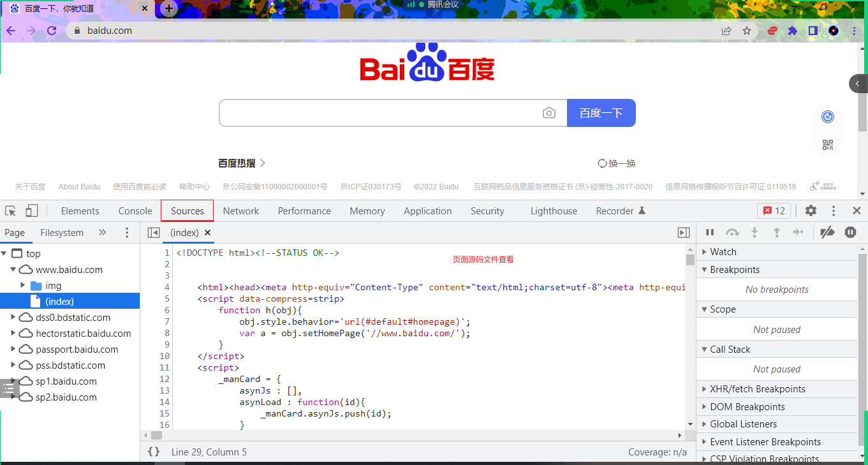Click step over next function call
The height and width of the screenshot is (465, 868).
click(x=732, y=233)
